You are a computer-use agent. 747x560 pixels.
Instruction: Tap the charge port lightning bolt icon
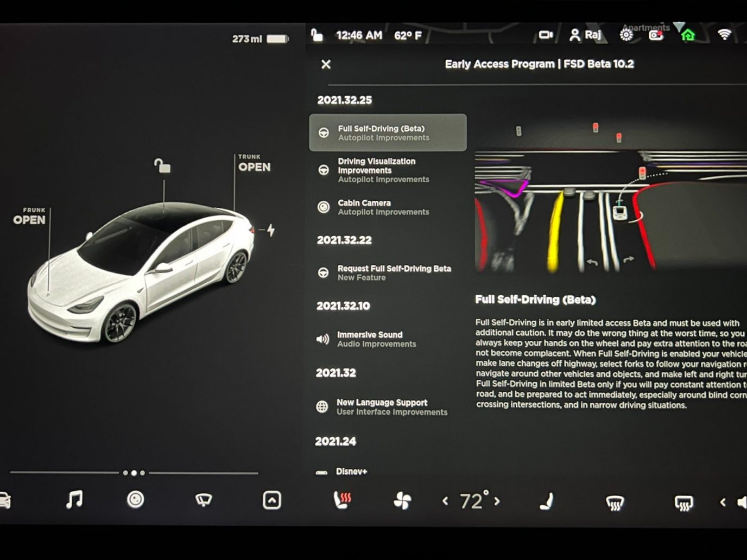click(271, 230)
